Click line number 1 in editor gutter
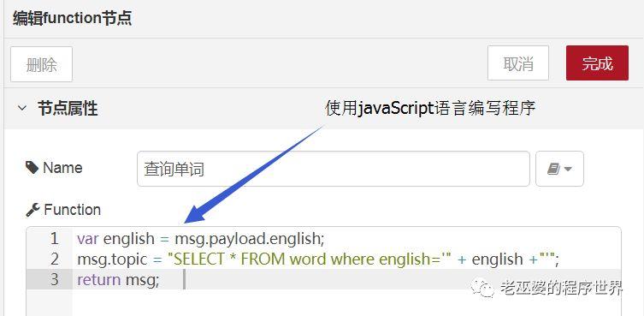The width and height of the screenshot is (644, 316). [x=54, y=238]
